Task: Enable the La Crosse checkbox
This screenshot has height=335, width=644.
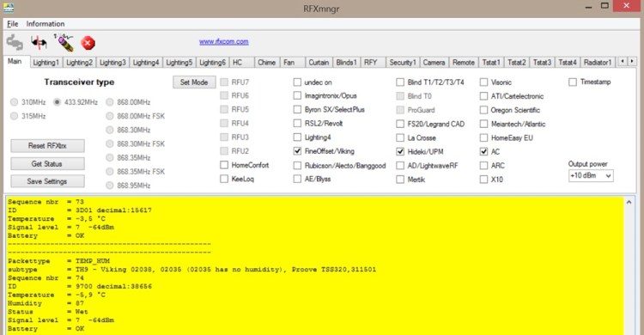Action: pos(400,137)
